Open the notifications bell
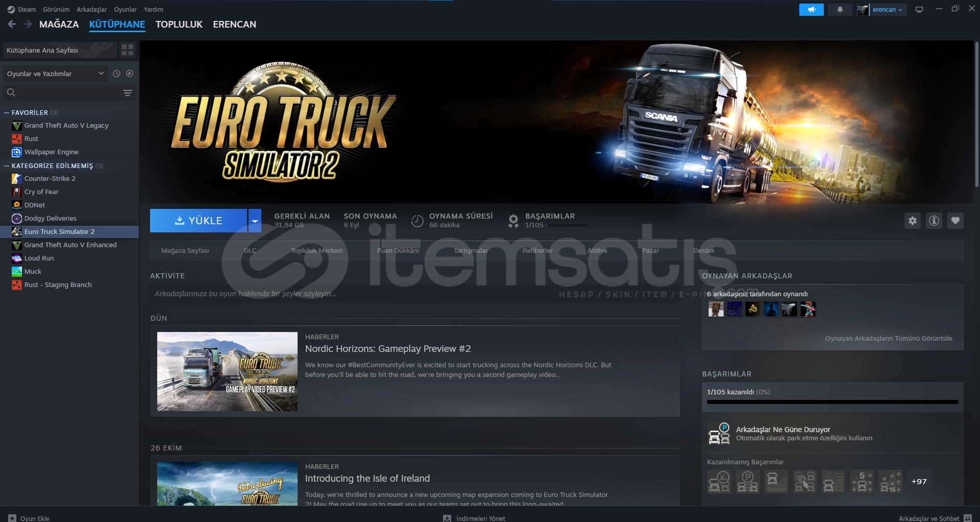 click(840, 10)
